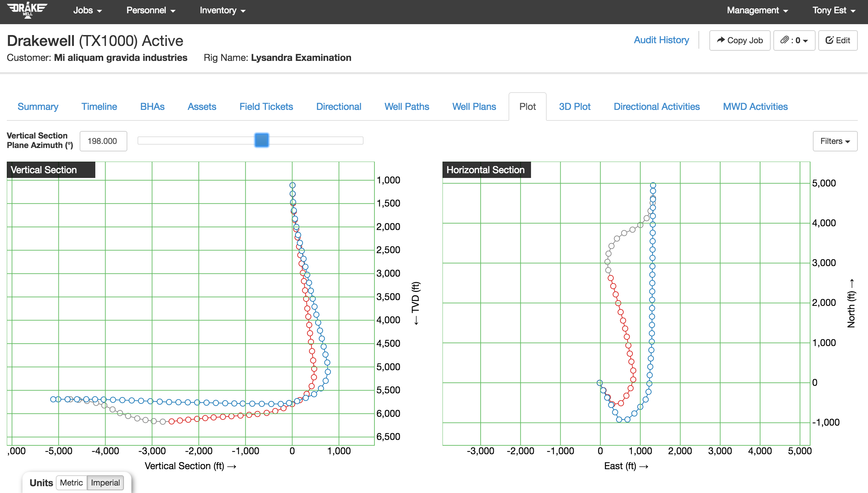Select the Directional tab

click(x=339, y=107)
